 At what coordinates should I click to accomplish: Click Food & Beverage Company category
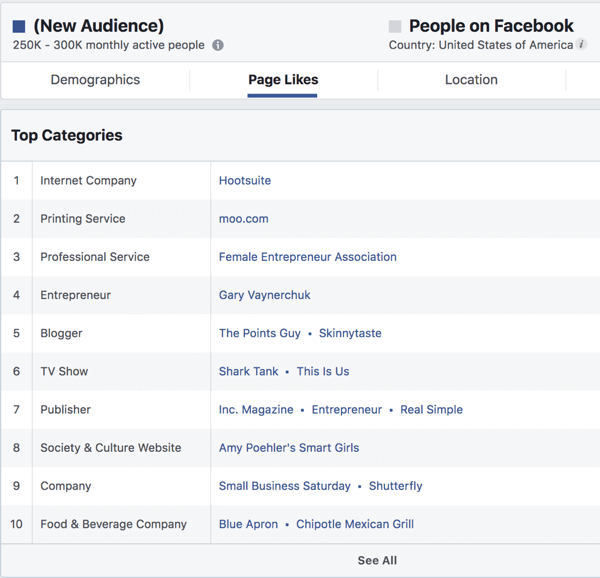pos(113,524)
